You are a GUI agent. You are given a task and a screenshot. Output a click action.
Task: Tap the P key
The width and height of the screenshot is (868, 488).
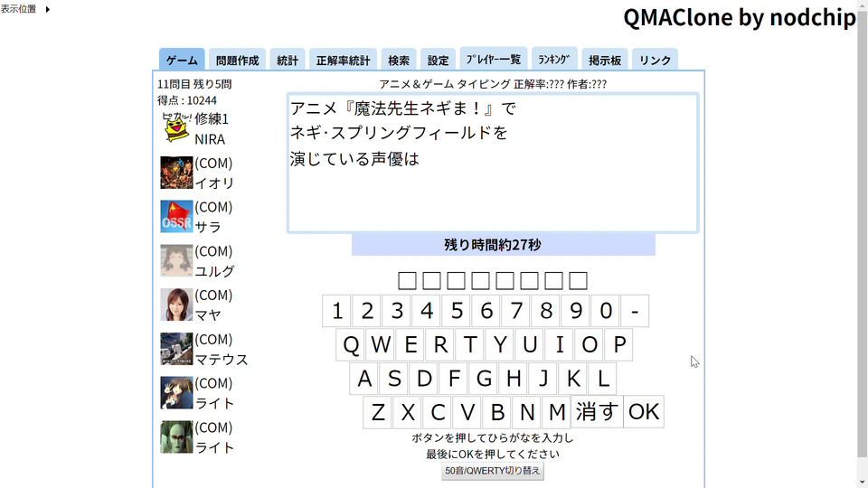(x=619, y=344)
